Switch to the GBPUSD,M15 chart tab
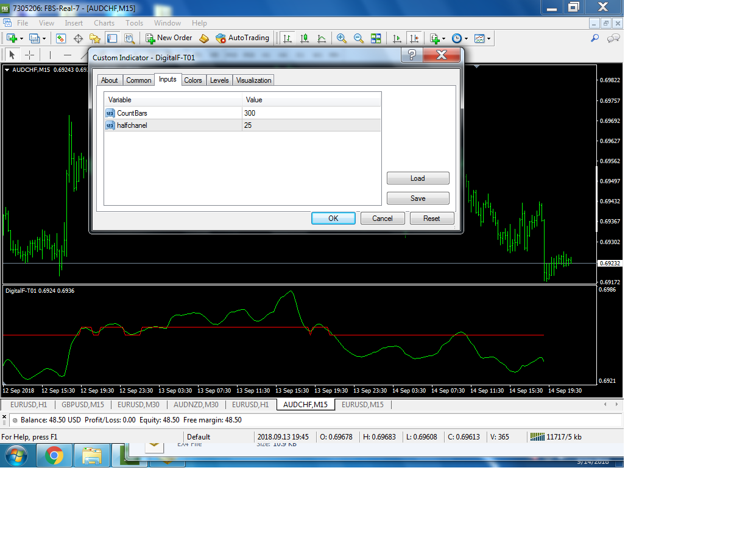 pyautogui.click(x=83, y=405)
